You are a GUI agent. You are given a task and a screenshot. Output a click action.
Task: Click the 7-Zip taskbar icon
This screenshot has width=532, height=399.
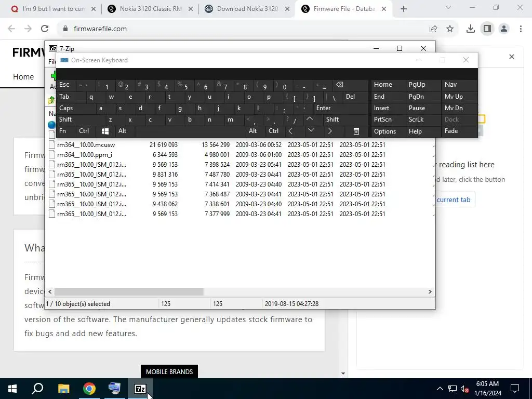(x=140, y=389)
